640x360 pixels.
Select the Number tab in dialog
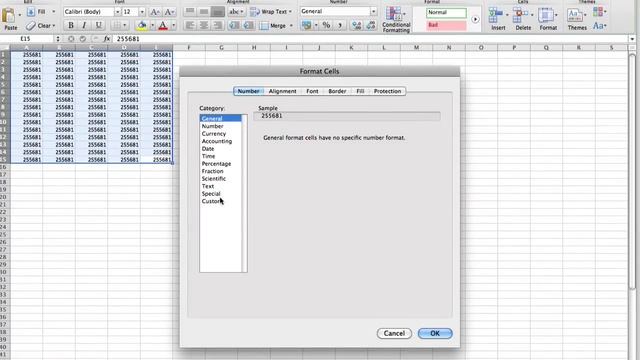[249, 91]
